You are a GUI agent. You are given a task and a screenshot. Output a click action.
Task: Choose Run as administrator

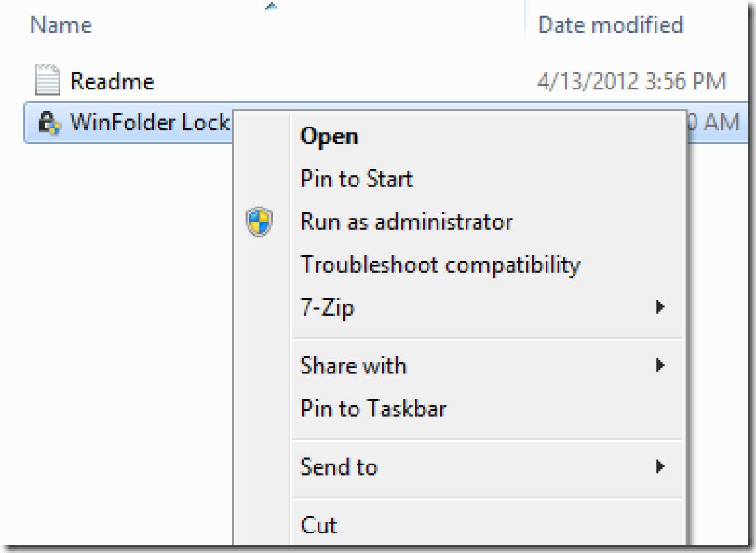(406, 221)
